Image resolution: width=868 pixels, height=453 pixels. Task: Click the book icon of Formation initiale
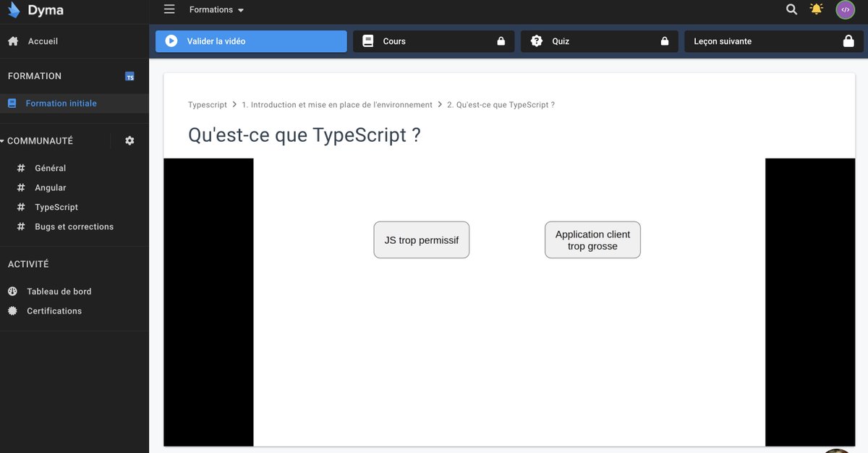12,103
